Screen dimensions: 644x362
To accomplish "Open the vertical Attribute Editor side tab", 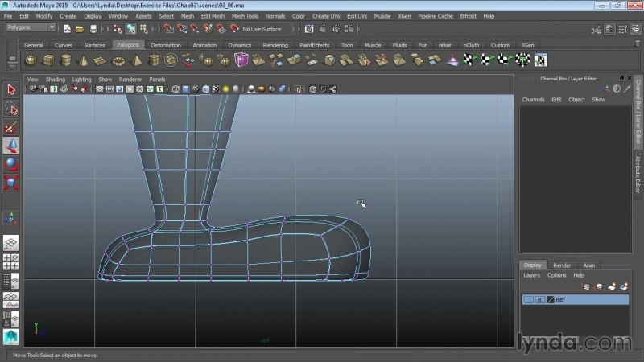I will coord(638,175).
